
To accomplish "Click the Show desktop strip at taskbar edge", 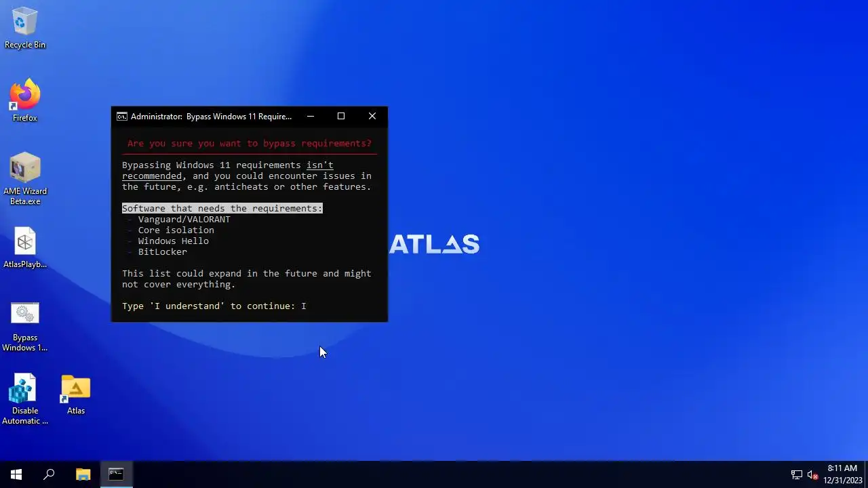I will pos(866,474).
